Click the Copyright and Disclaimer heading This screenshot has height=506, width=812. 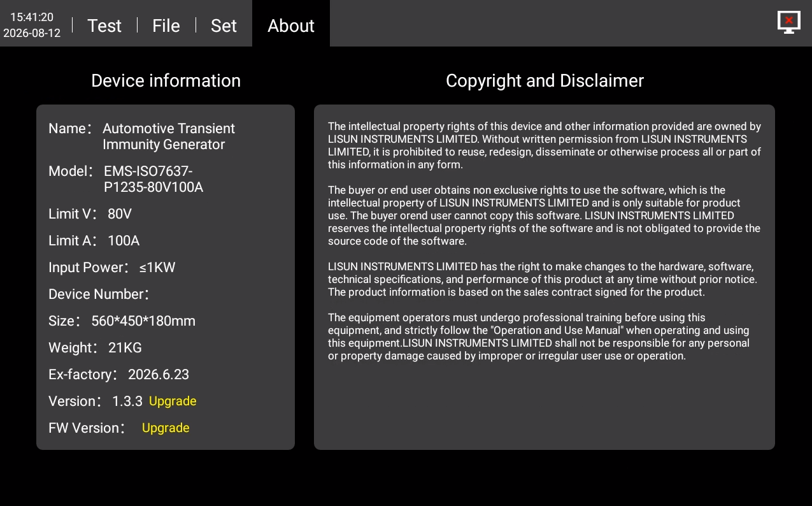(545, 80)
